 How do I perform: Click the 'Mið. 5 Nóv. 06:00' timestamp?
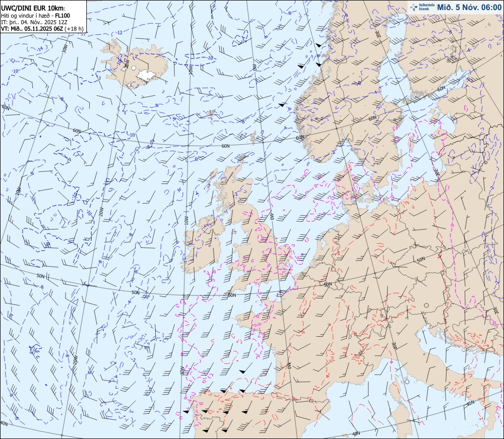469,8
